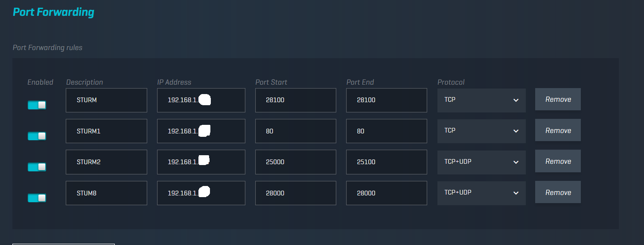Toggle the STURM2 rule enabled switch
644x245 pixels.
[x=37, y=167]
